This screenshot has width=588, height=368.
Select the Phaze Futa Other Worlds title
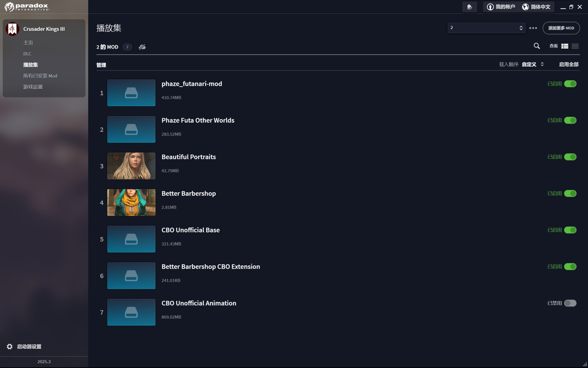click(198, 120)
